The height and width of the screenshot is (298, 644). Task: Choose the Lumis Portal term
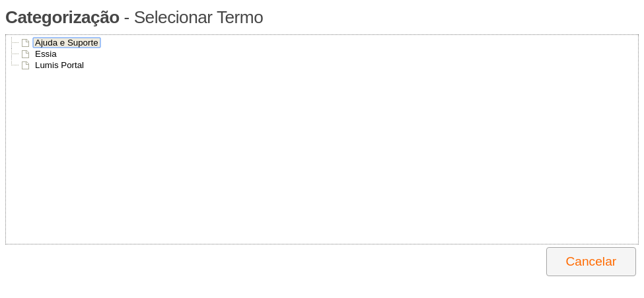[59, 65]
